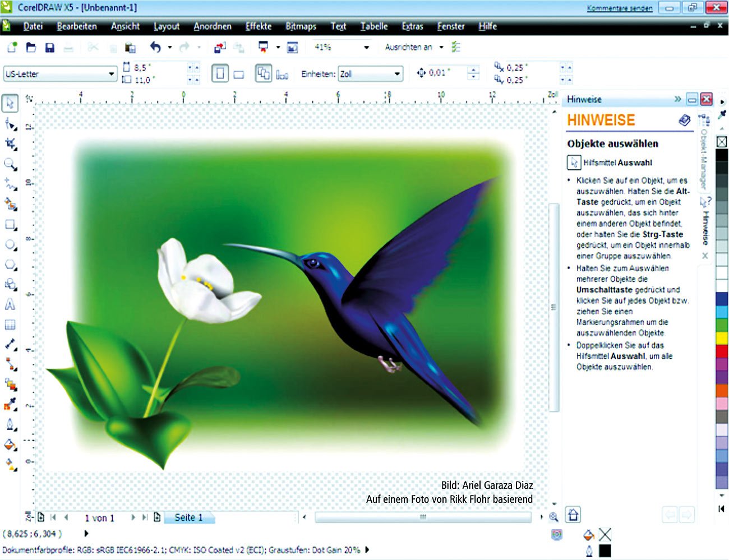Click the Import icon in toolbar
This screenshot has height=560, width=729.
coord(220,48)
